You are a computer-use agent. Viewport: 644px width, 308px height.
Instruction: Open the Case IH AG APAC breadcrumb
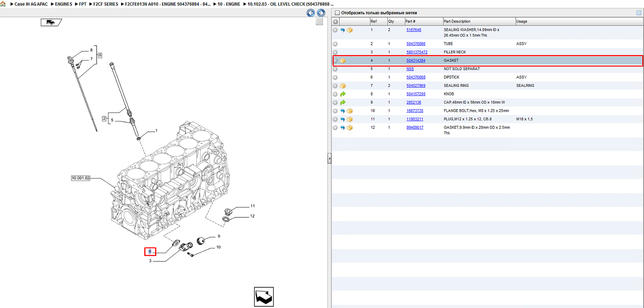point(31,4)
